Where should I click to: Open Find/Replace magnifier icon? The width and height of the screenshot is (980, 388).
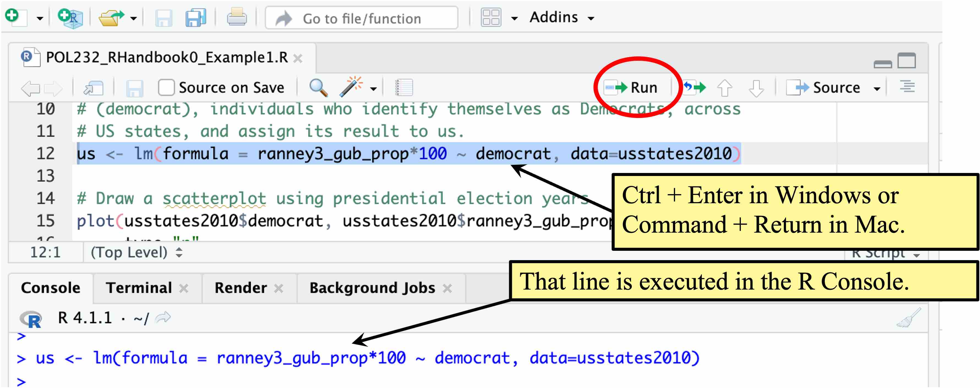(x=318, y=88)
